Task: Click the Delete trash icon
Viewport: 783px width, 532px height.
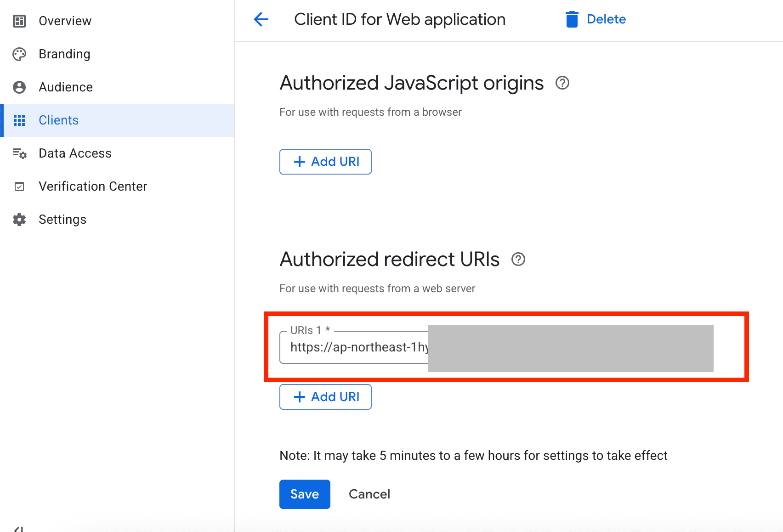Action: (x=572, y=19)
